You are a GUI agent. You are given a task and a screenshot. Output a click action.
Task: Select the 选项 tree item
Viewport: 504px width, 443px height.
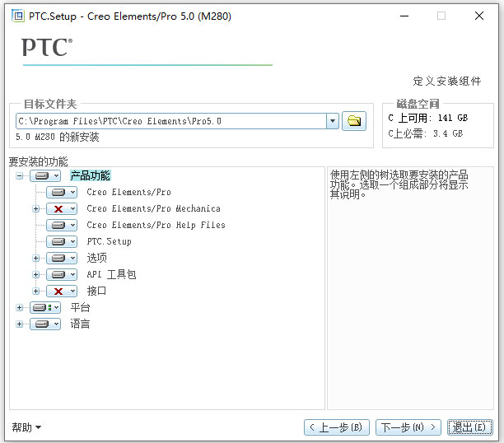96,258
